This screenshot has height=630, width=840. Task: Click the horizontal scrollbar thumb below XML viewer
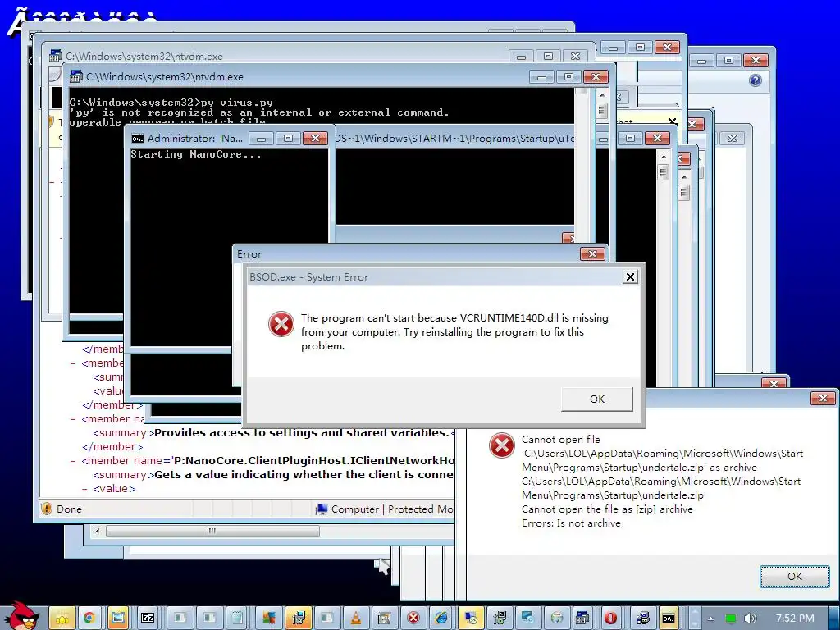[x=212, y=531]
